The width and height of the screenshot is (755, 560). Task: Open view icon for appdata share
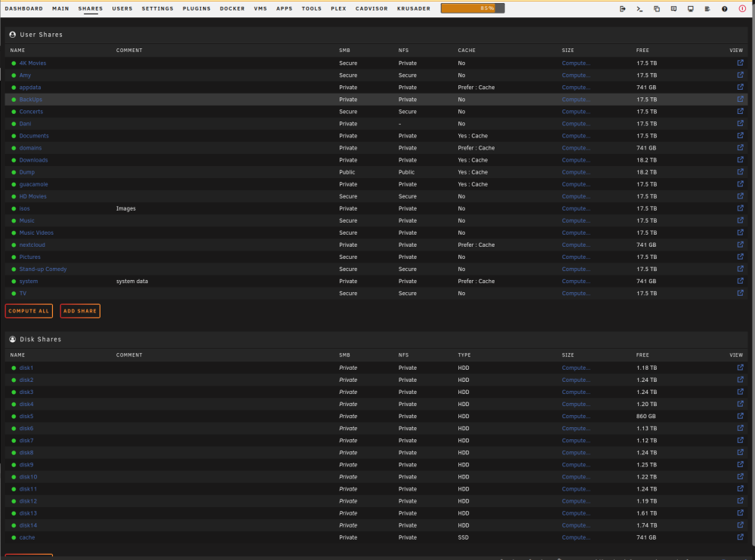pyautogui.click(x=740, y=87)
